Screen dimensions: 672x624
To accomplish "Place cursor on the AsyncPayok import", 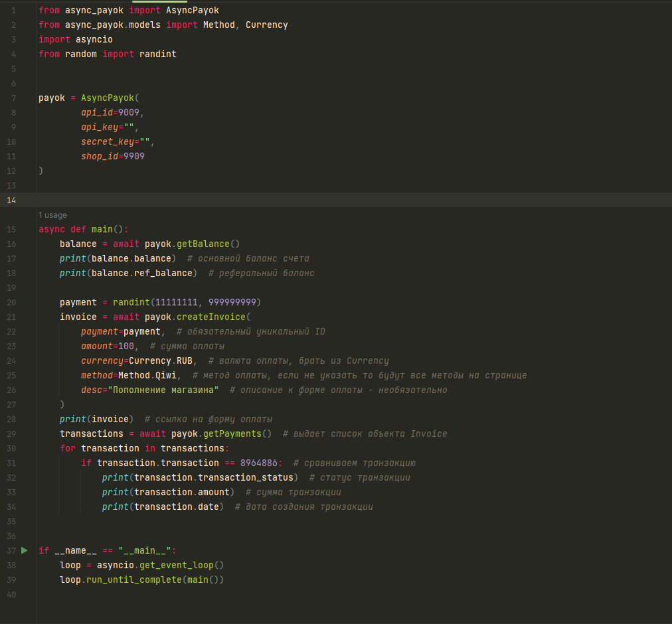I will 191,10.
